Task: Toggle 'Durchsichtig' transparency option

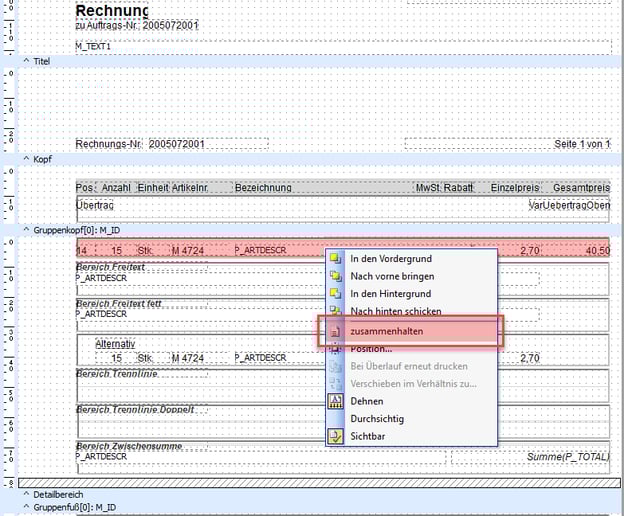Action: (x=377, y=419)
